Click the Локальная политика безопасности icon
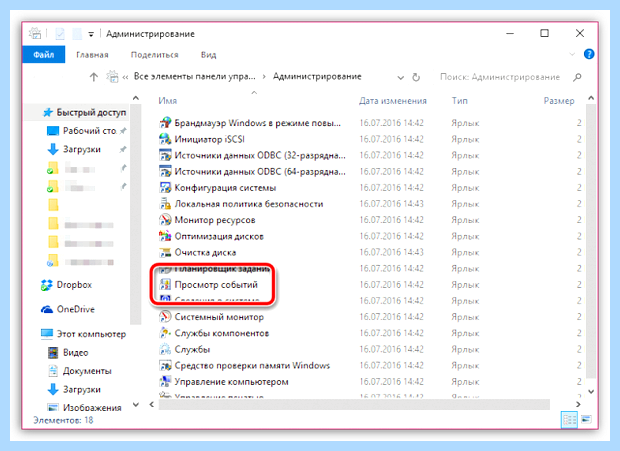620x451 pixels. coord(165,204)
